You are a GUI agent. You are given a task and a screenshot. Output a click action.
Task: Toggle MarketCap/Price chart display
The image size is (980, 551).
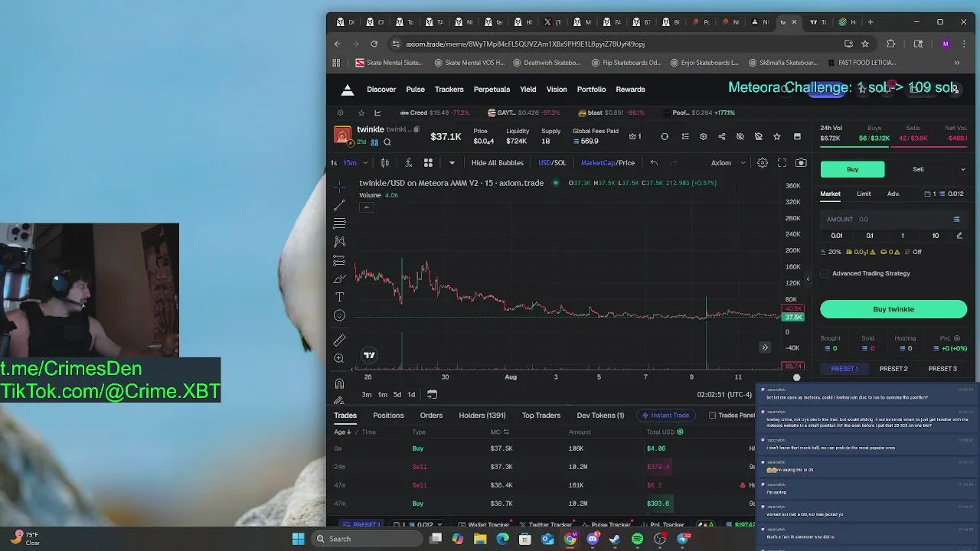point(607,163)
